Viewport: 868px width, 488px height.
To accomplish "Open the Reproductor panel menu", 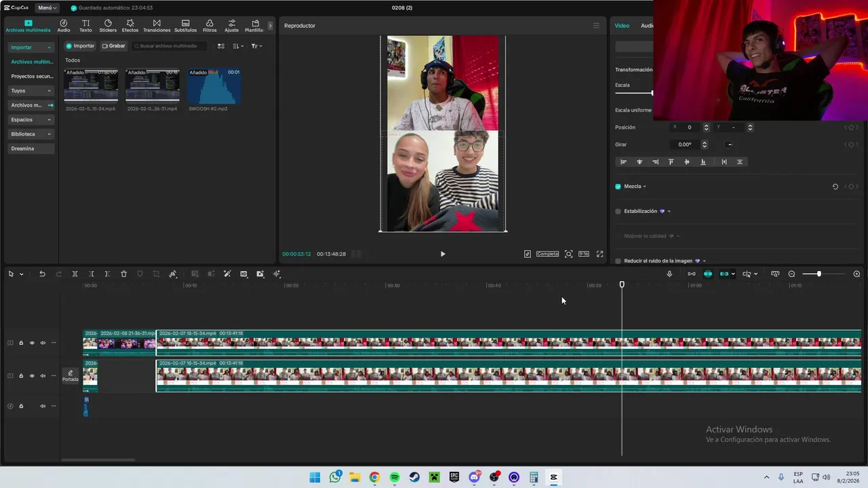I will [596, 26].
